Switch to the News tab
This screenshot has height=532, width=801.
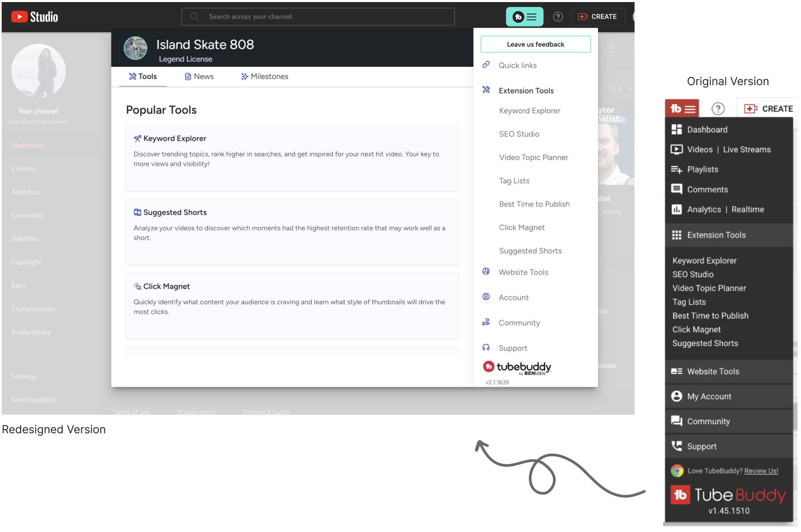(199, 77)
